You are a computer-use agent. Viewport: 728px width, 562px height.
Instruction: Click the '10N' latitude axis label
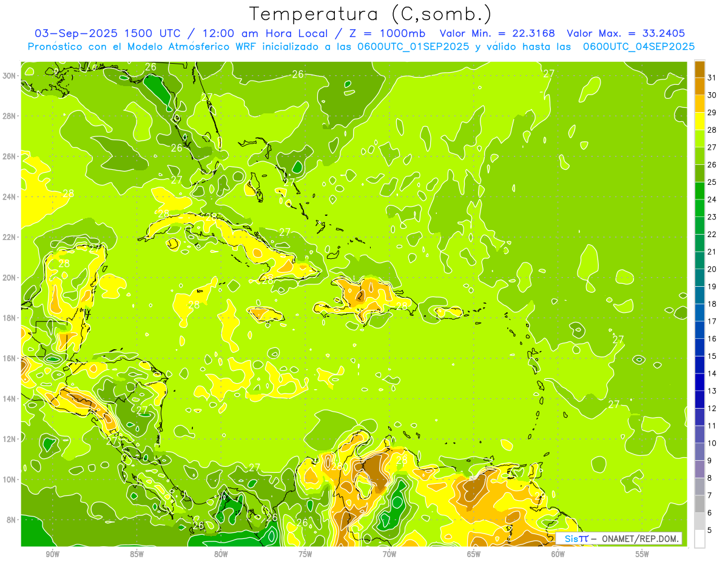[x=9, y=479]
